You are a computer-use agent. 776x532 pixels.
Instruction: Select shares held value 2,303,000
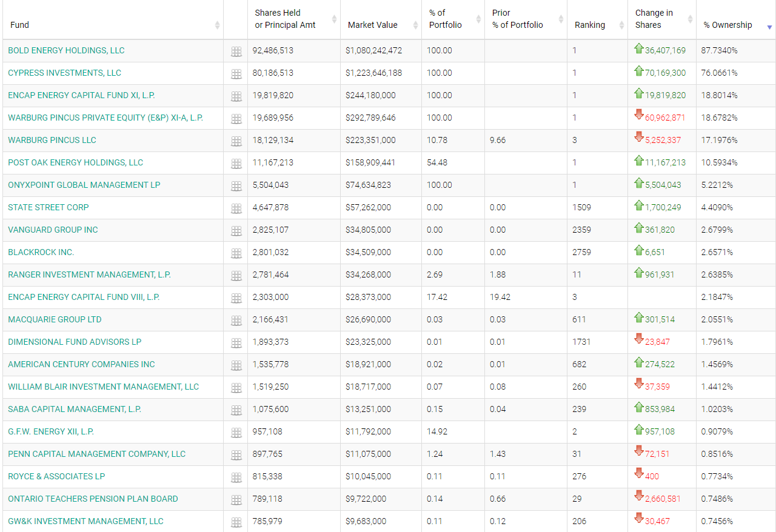270,297
